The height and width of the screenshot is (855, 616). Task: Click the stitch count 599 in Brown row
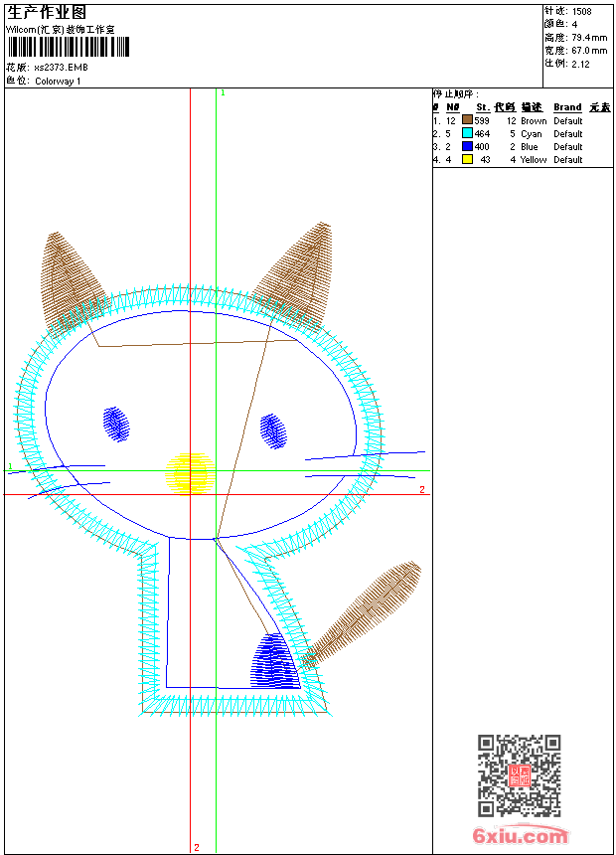click(482, 121)
